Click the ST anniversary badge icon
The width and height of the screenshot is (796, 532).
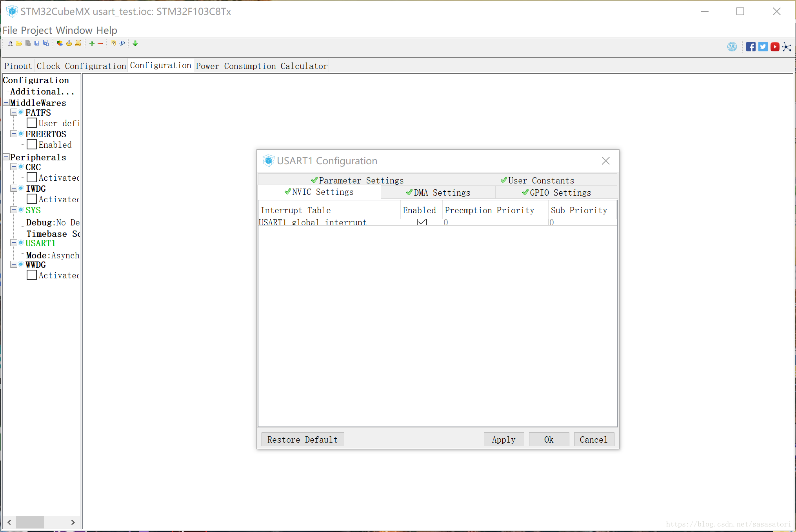(732, 47)
